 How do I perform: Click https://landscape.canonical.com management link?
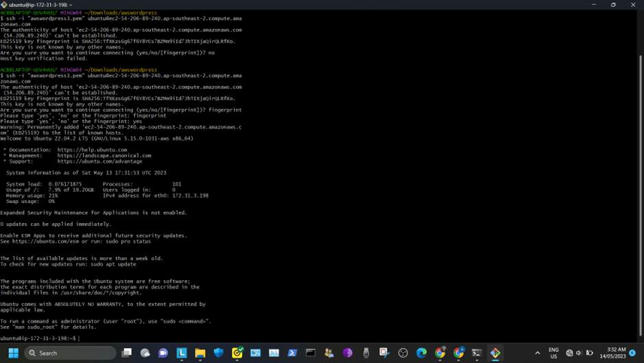pyautogui.click(x=104, y=156)
